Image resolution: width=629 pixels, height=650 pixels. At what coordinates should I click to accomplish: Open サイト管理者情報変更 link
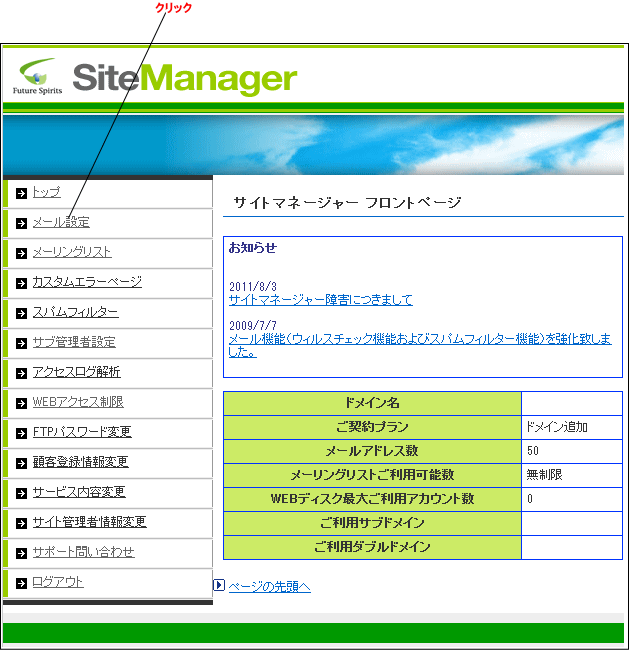[90, 521]
